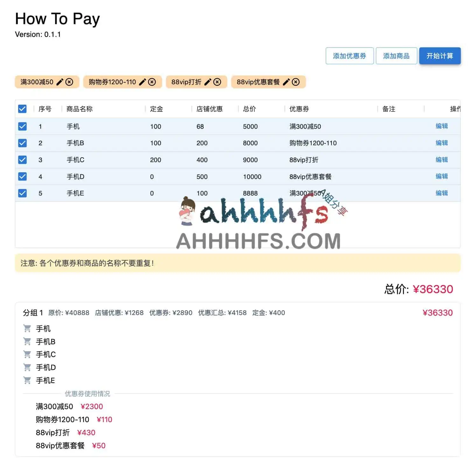Click the 添加优惠券 button
The image size is (476, 473).
click(x=350, y=56)
